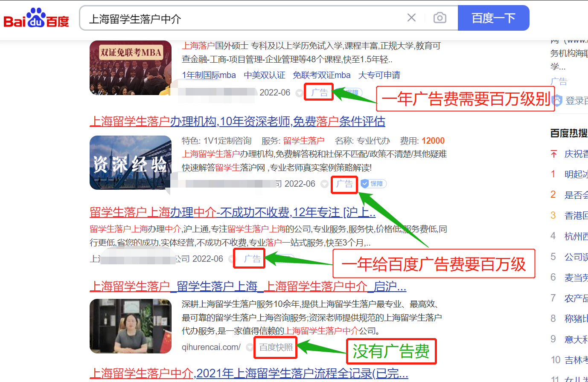This screenshot has width=588, height=382.
Task: Open the 百度快照 cached snapshot
Action: 276,347
